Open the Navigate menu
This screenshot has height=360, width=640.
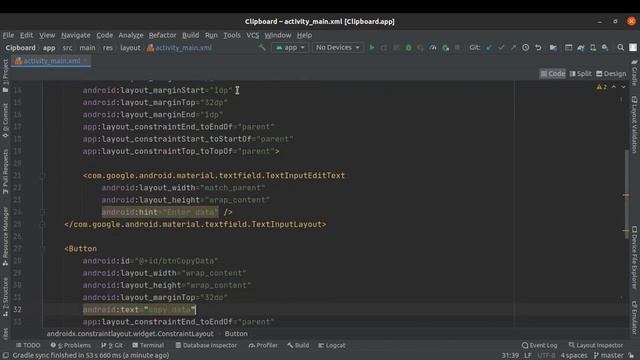coord(76,36)
